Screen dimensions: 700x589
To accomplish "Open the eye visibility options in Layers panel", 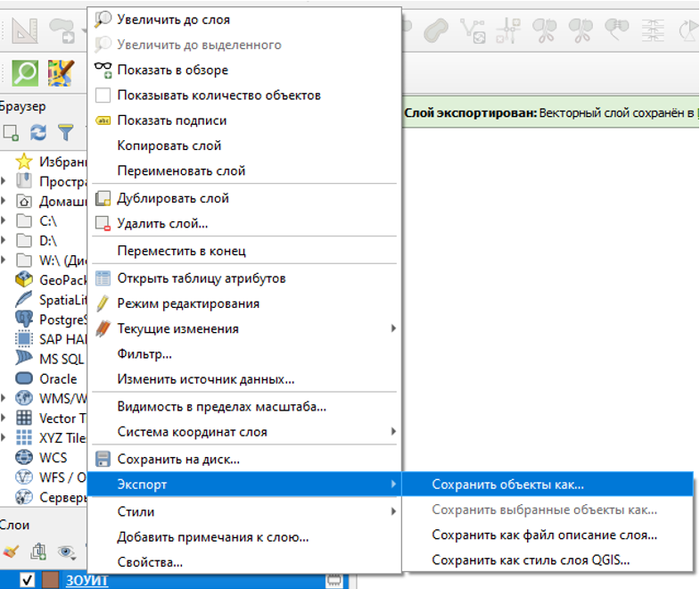I will (65, 552).
